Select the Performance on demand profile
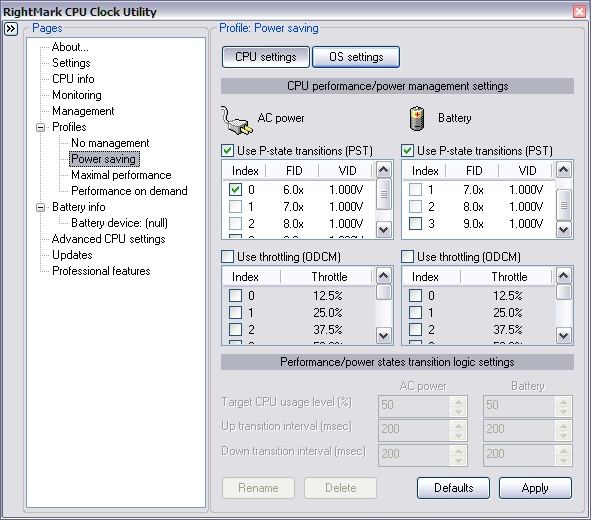 pos(129,191)
